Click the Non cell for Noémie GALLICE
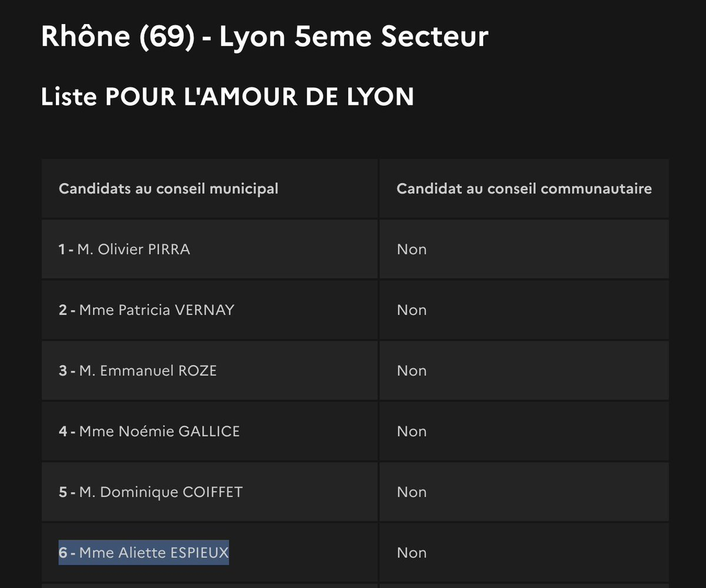706x588 pixels. [x=411, y=431]
